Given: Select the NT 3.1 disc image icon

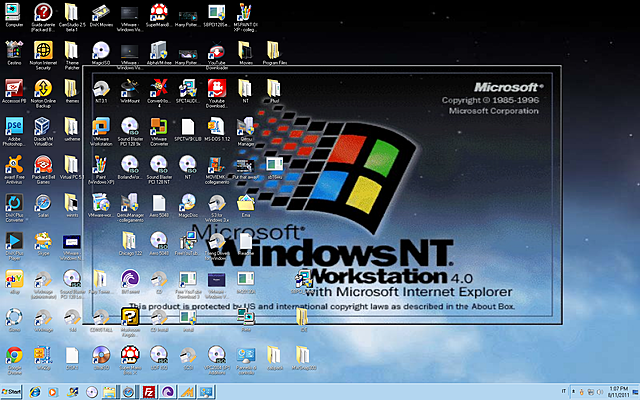Looking at the screenshot, I should (101, 91).
